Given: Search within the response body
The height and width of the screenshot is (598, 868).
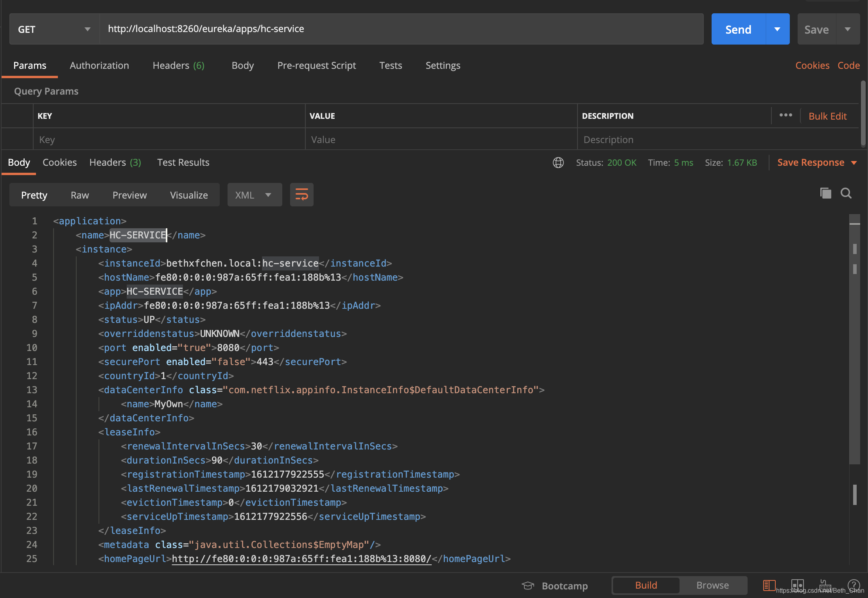Looking at the screenshot, I should (846, 193).
